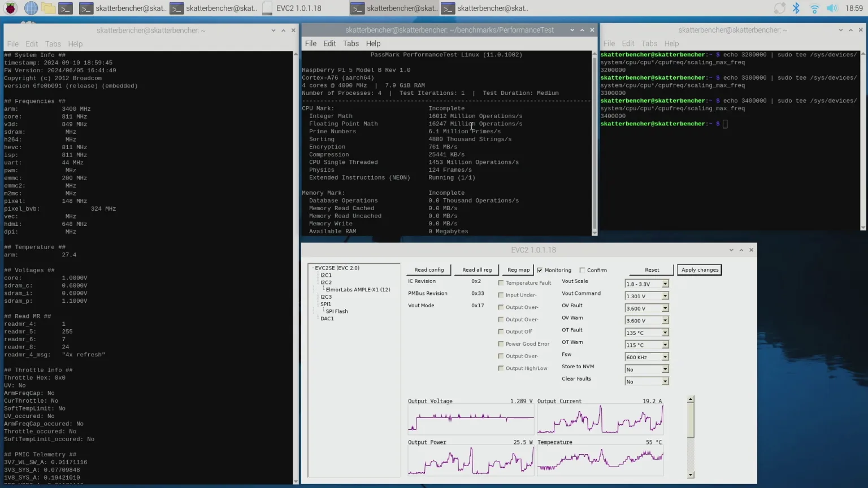This screenshot has height=488, width=868.
Task: Enable the Confirm checkbox in EVC2
Action: tap(582, 270)
